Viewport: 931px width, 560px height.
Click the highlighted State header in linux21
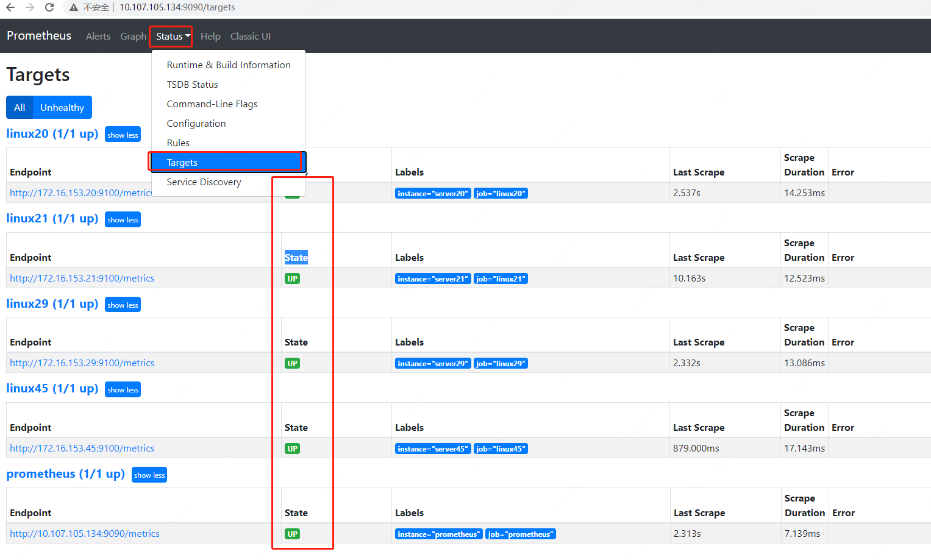pos(296,257)
